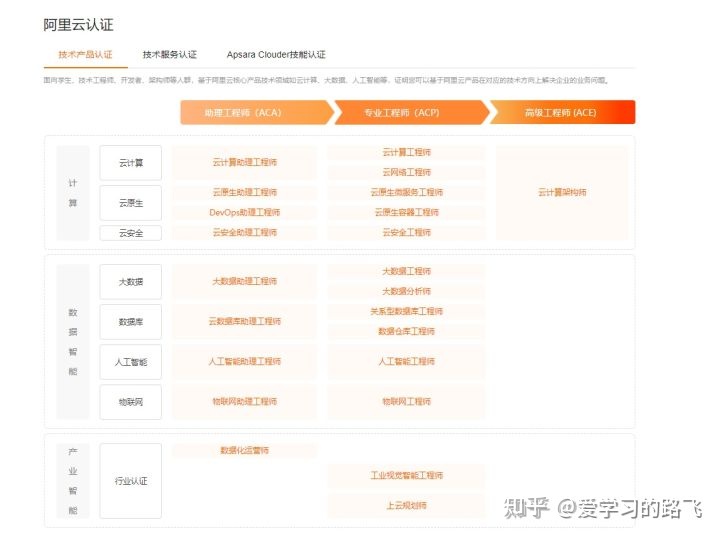The width and height of the screenshot is (720, 538).
Task: Select the 云原生 category box
Action: pyautogui.click(x=131, y=203)
